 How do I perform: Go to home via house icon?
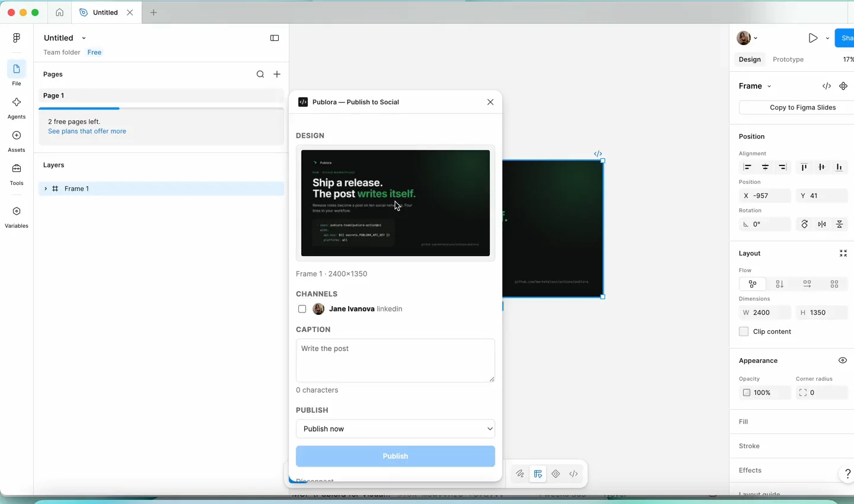(60, 12)
